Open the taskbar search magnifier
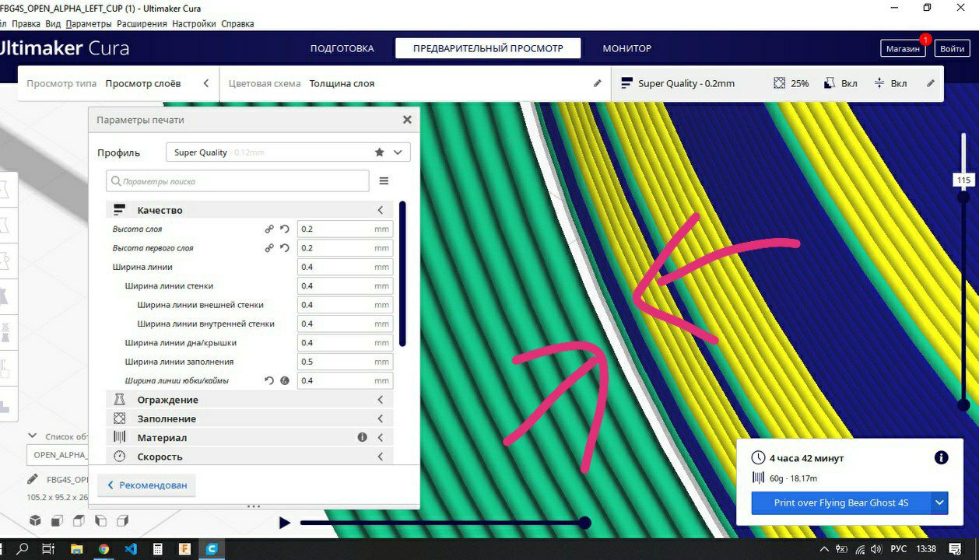The image size is (979, 560). pos(23,549)
